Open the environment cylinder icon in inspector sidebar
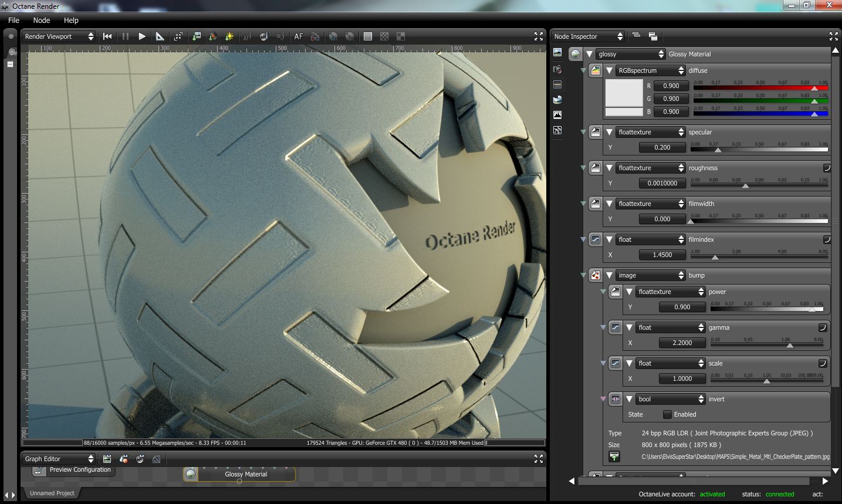The height and width of the screenshot is (504, 842). (557, 99)
